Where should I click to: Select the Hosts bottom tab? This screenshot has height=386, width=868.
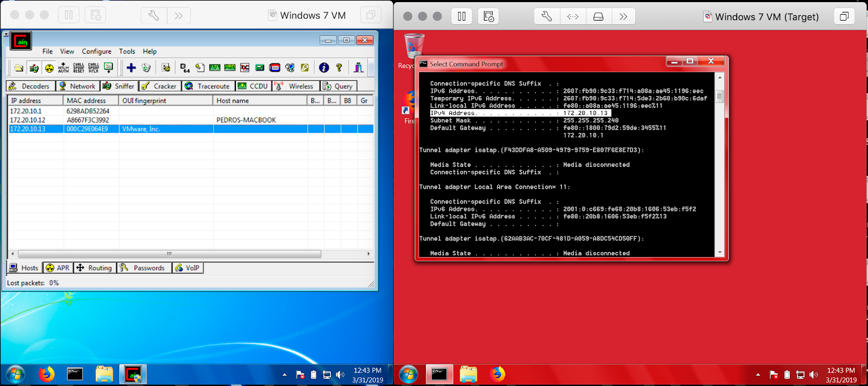click(24, 268)
